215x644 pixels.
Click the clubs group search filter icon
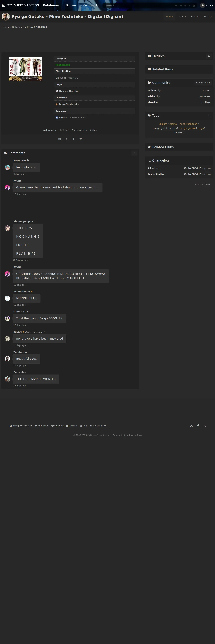tap(194, 6)
